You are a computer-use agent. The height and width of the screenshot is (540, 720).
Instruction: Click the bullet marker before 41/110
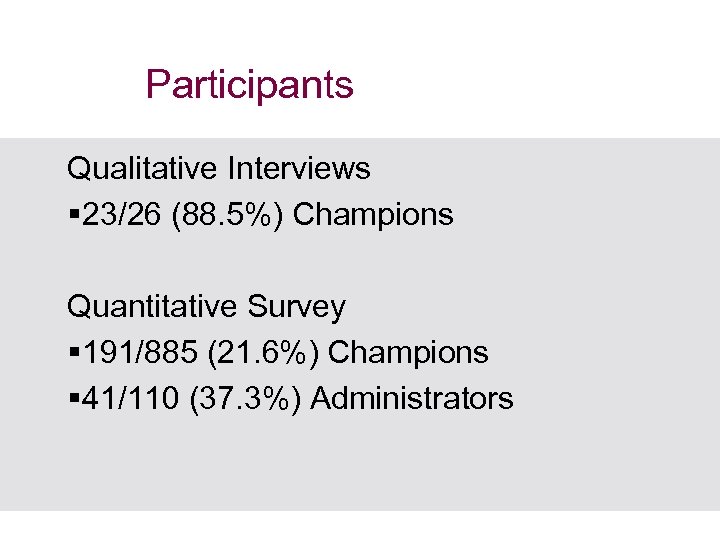tap(72, 399)
